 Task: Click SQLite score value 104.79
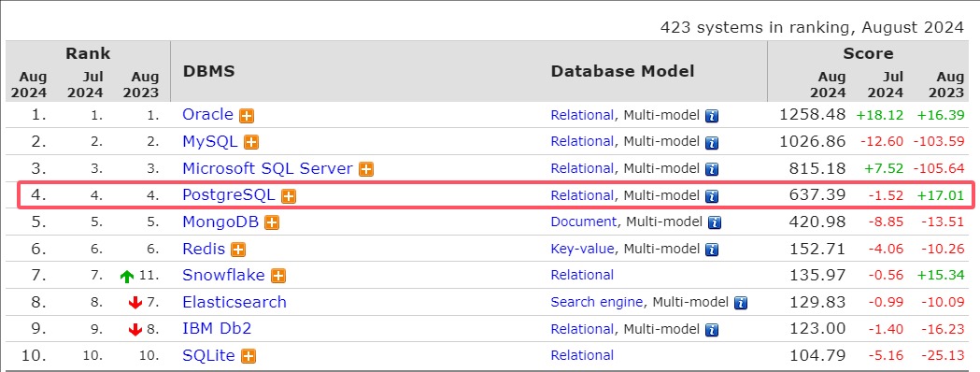coord(818,356)
